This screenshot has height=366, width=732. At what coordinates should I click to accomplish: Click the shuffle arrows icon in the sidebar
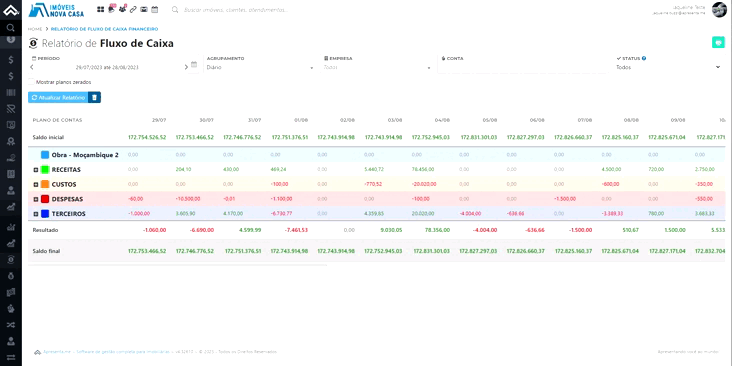tap(11, 324)
